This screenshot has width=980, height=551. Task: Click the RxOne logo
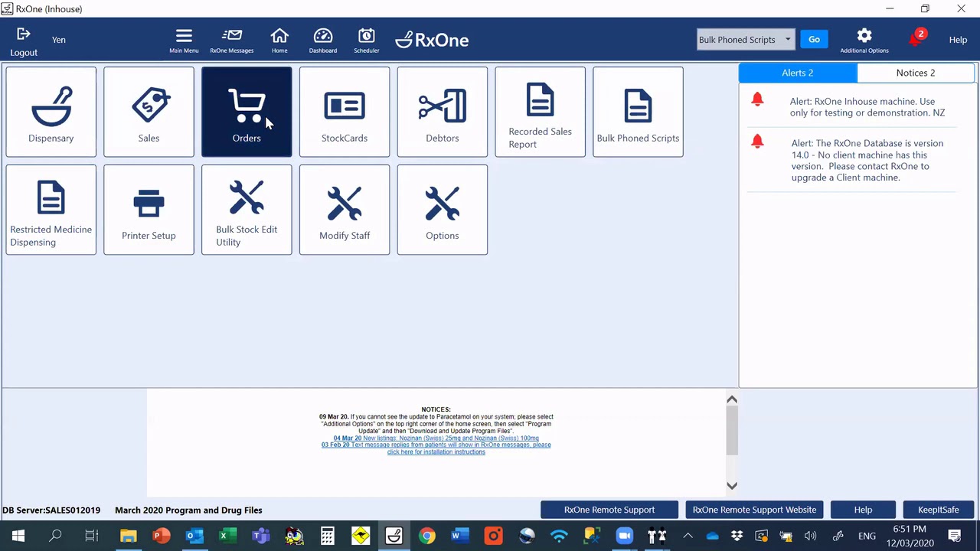pyautogui.click(x=432, y=40)
